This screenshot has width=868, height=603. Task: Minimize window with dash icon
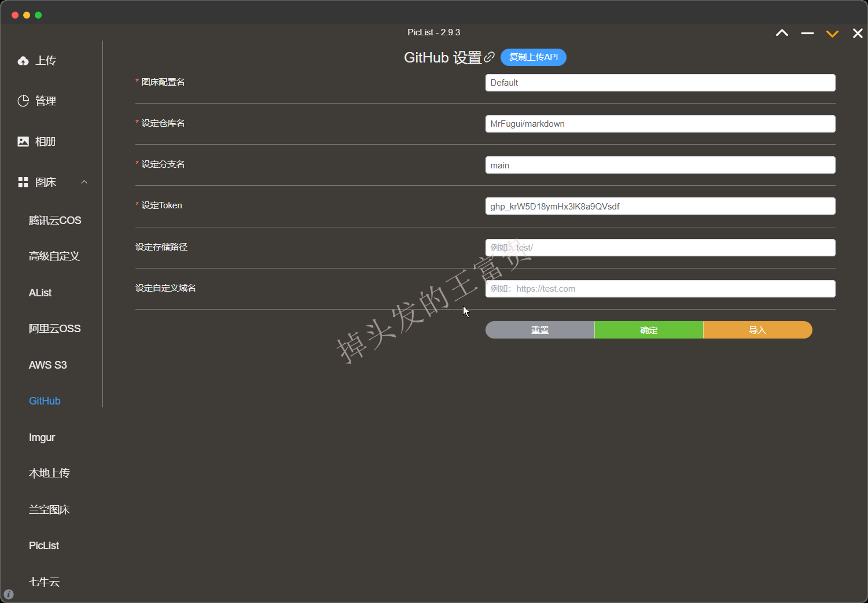tap(807, 34)
